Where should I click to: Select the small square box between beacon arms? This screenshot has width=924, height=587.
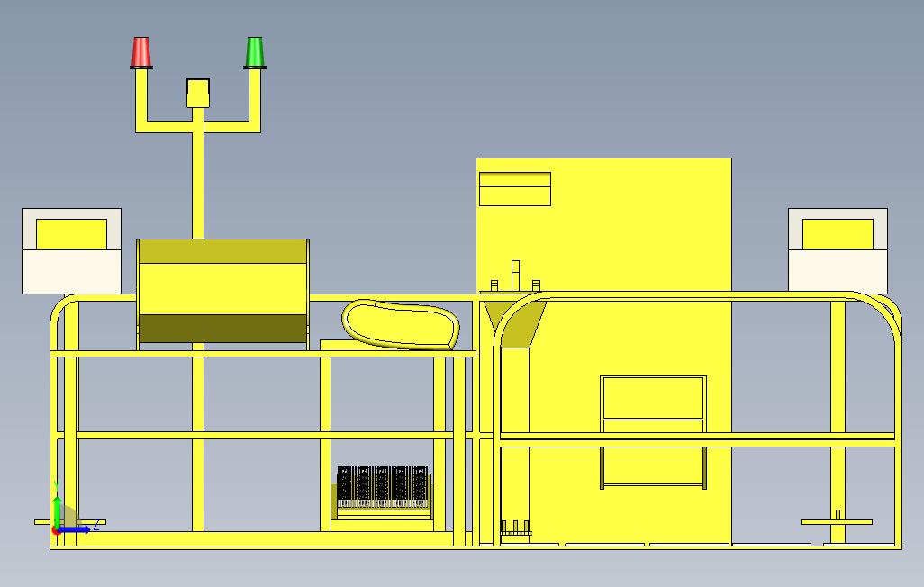tap(198, 94)
